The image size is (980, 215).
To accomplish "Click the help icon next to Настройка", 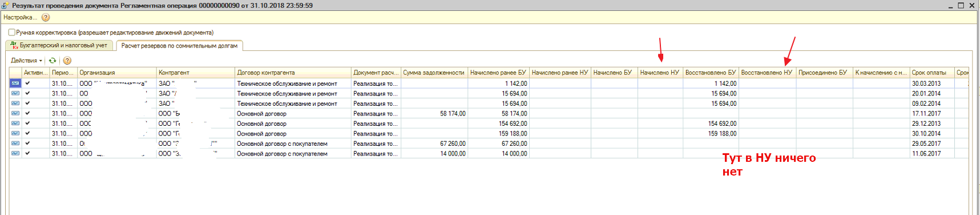I will [46, 18].
